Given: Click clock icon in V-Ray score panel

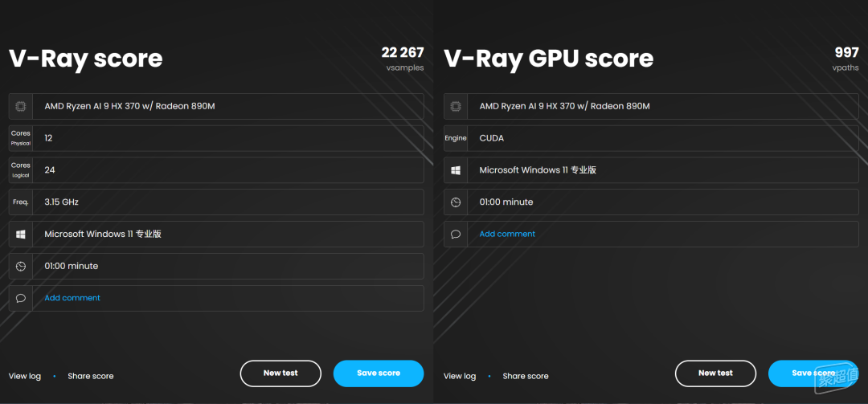Looking at the screenshot, I should pyautogui.click(x=20, y=266).
